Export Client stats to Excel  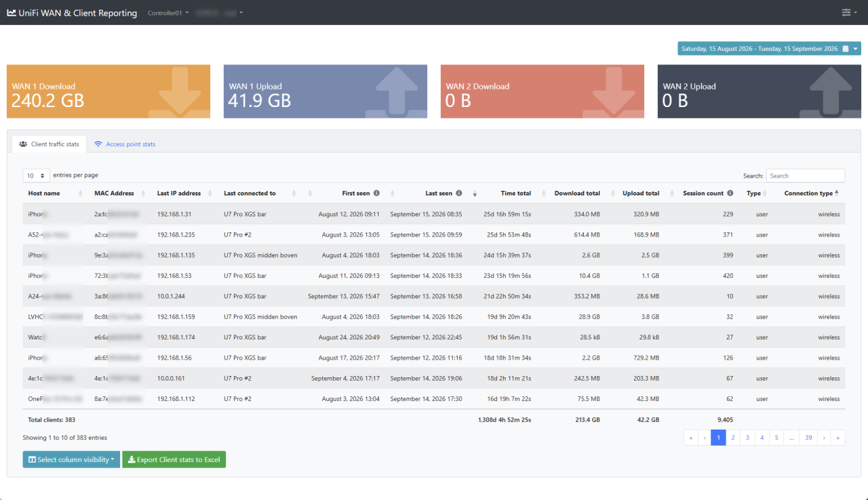coord(174,459)
